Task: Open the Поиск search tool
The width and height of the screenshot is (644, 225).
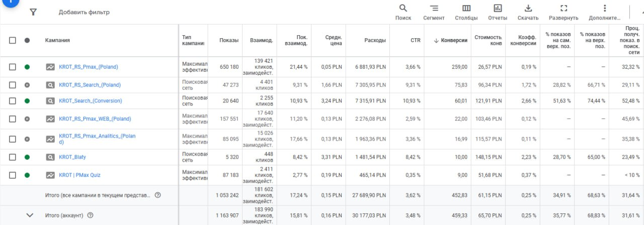Action: tap(403, 9)
